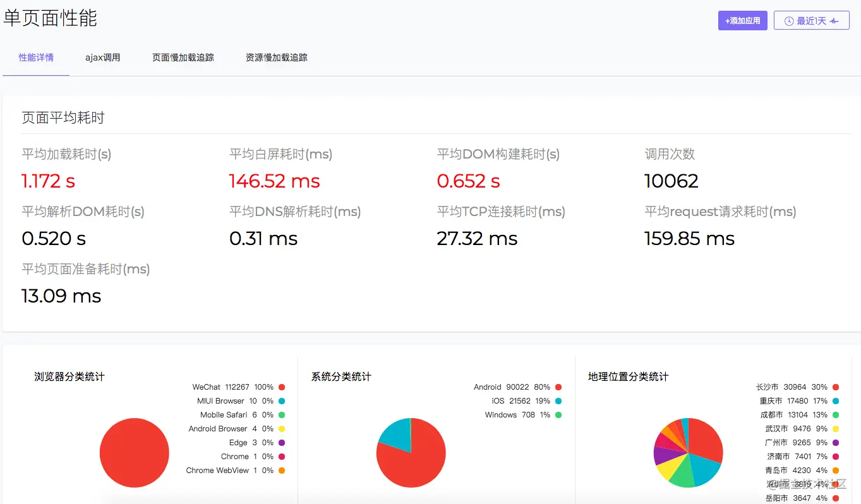This screenshot has height=504, width=861.
Task: Click the 平均页面准备耗时(ms) label
Action: [86, 269]
